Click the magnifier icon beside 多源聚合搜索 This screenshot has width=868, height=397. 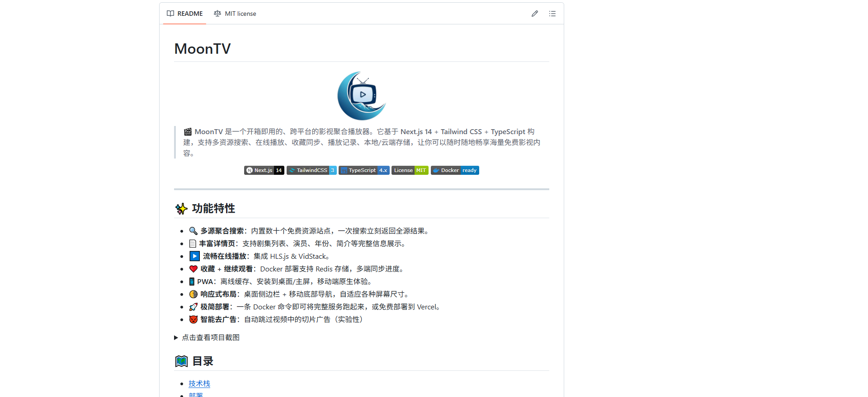point(193,231)
